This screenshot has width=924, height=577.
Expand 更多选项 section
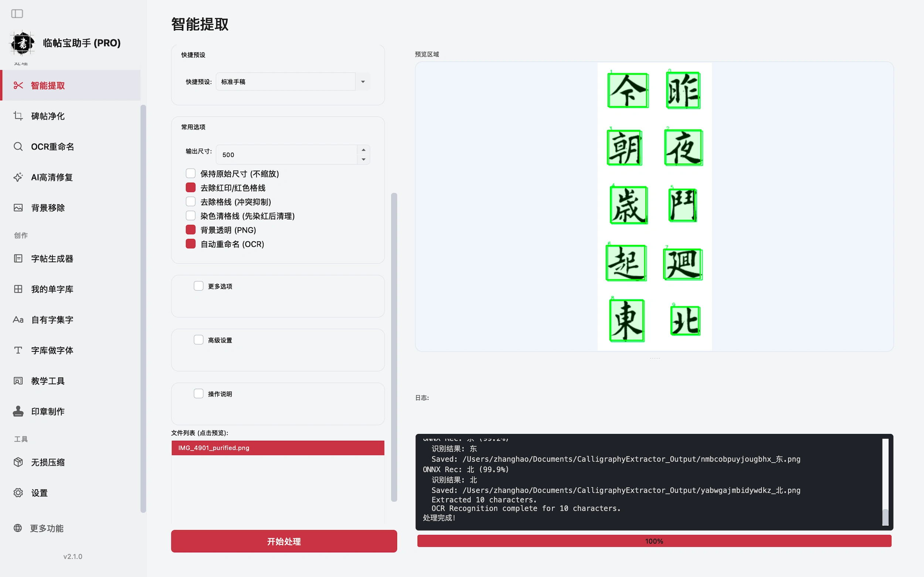pyautogui.click(x=199, y=286)
